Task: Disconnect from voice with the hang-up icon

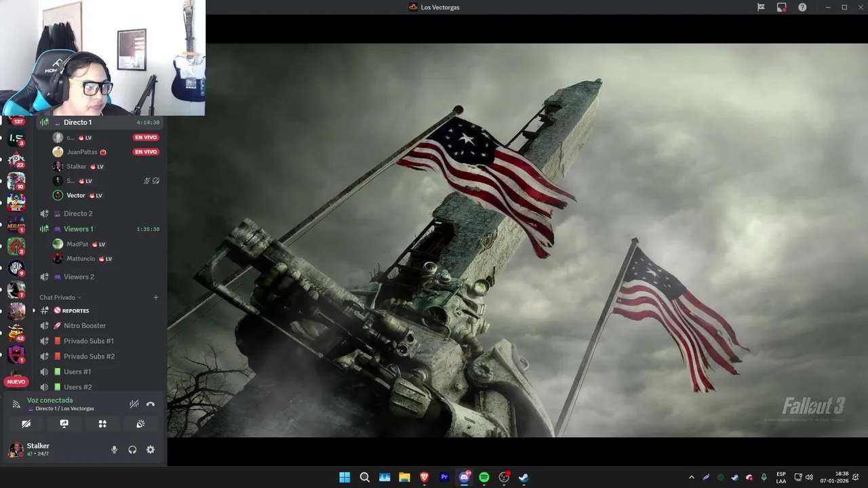Action: pyautogui.click(x=151, y=404)
